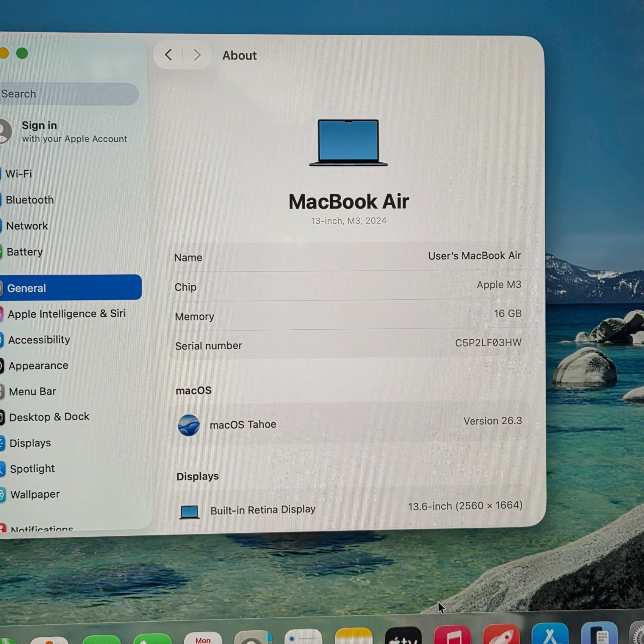Click the macOS Tahoe logo icon
Screen dimensions: 644x644
click(x=189, y=425)
